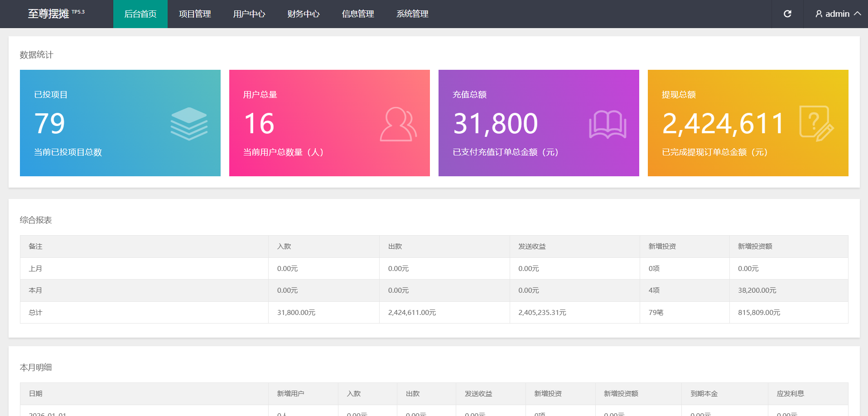Viewport: 868px width, 416px height.
Task: Click the open book icon on recharge card
Action: (x=608, y=124)
